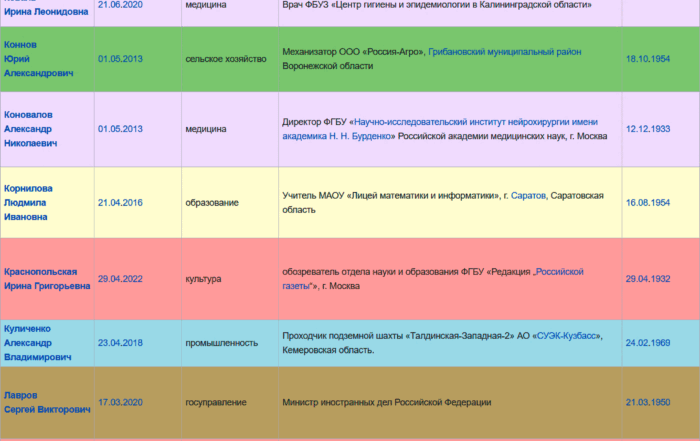Open Лавров Сергей Викторович link
Viewport: 700px width, 441px height.
[x=47, y=402]
